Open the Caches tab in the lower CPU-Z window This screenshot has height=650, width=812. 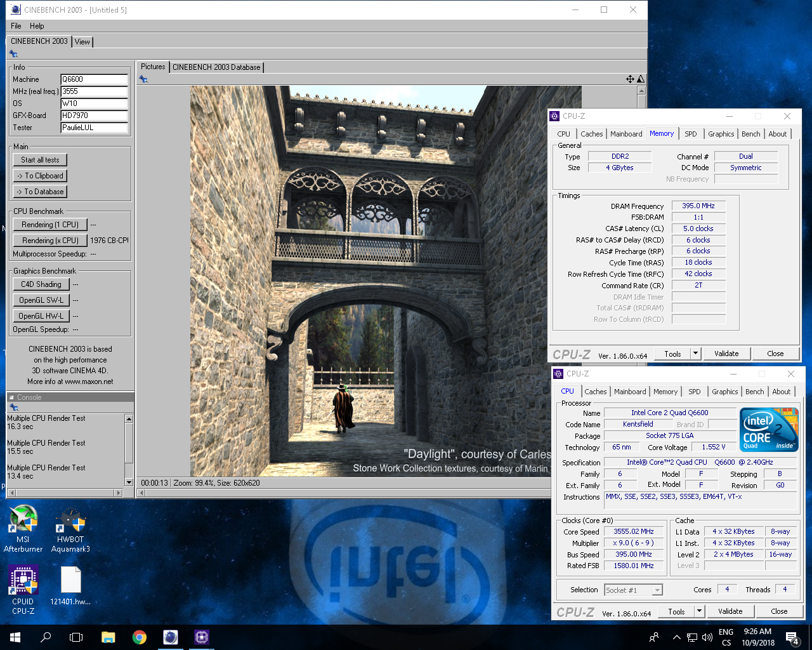pos(596,392)
